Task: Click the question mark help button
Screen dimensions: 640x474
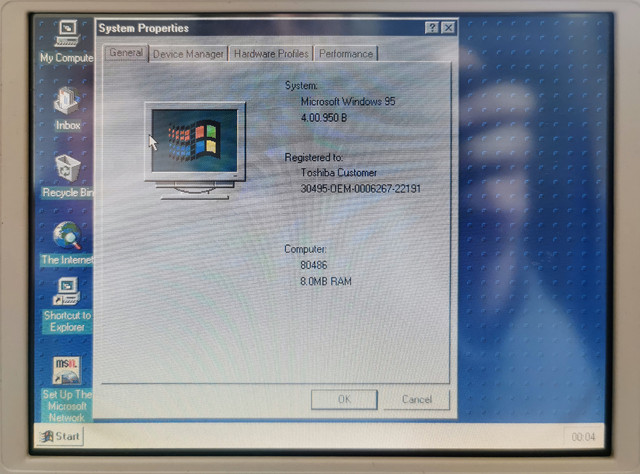Action: tap(431, 28)
